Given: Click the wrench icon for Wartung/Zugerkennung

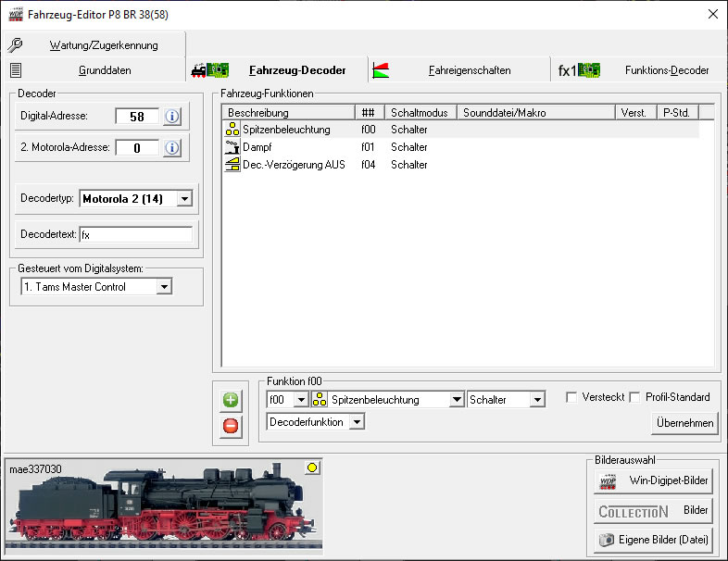Looking at the screenshot, I should pyautogui.click(x=15, y=45).
